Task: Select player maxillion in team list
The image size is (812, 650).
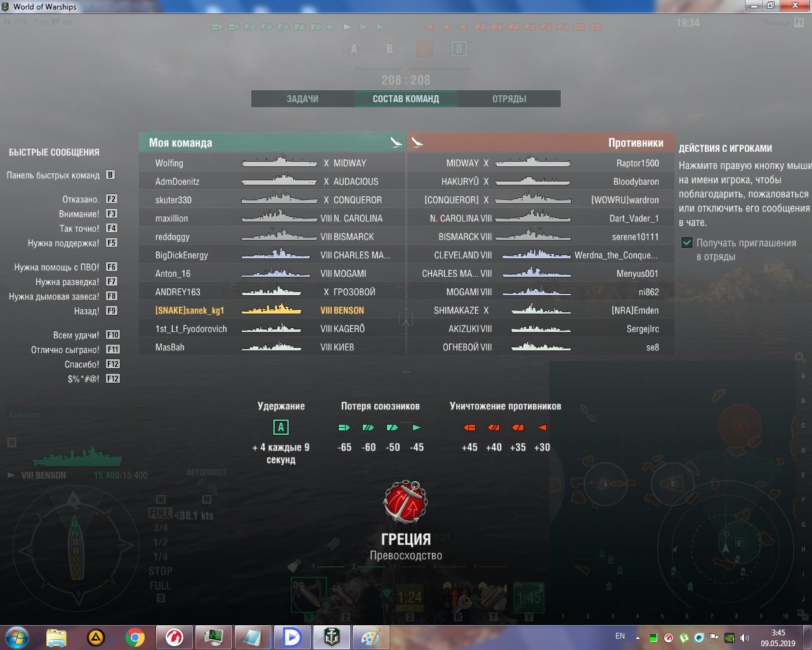Action: 172,218
